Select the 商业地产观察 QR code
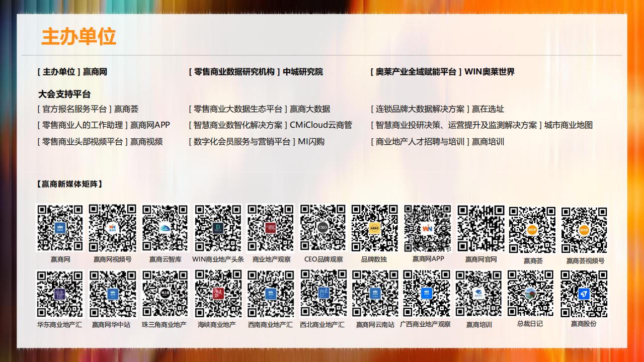Image resolution: width=644 pixels, height=362 pixels. coord(271,228)
